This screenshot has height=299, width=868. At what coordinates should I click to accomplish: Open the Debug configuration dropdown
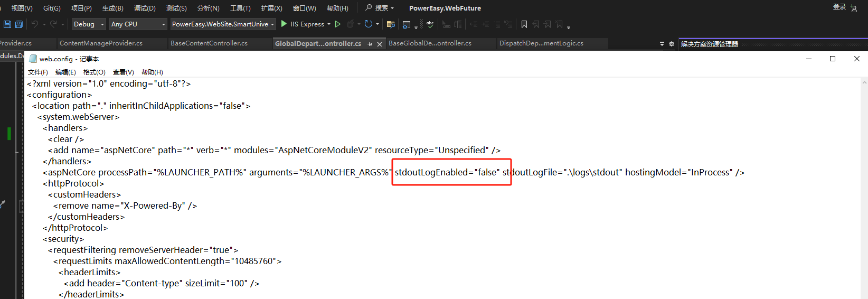click(x=88, y=24)
